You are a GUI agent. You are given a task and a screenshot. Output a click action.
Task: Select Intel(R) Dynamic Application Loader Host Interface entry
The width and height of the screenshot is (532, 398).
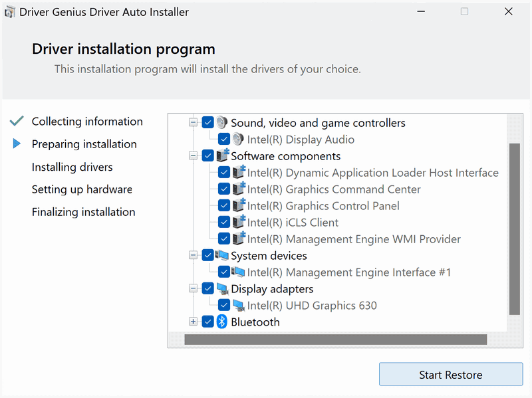coord(373,173)
